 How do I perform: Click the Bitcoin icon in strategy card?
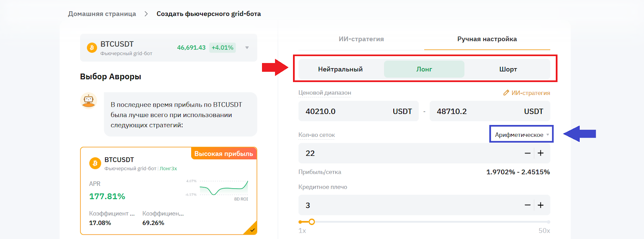95,163
